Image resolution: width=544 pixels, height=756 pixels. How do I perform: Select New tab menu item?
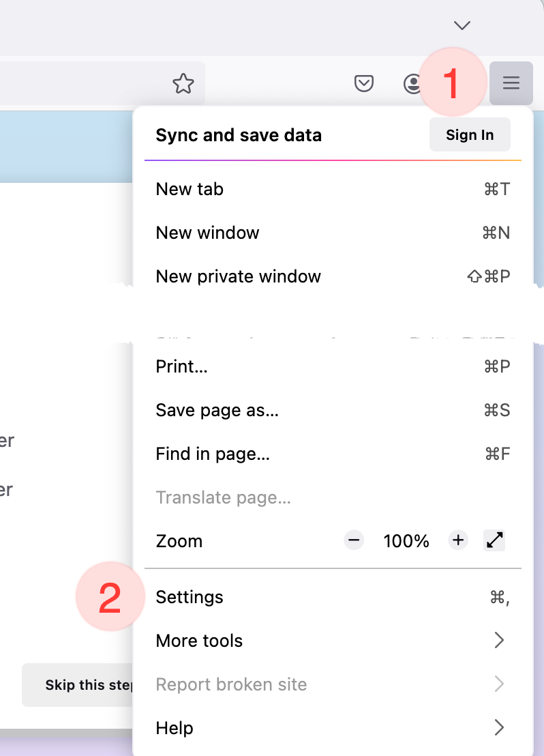[x=190, y=189]
